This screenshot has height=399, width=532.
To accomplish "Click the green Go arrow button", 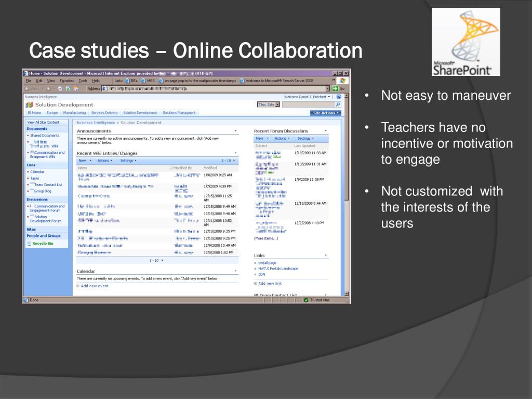I will [x=335, y=88].
